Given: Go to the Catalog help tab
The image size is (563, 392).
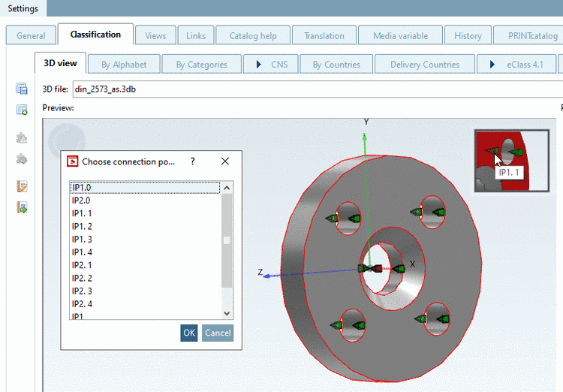Looking at the screenshot, I should (253, 35).
